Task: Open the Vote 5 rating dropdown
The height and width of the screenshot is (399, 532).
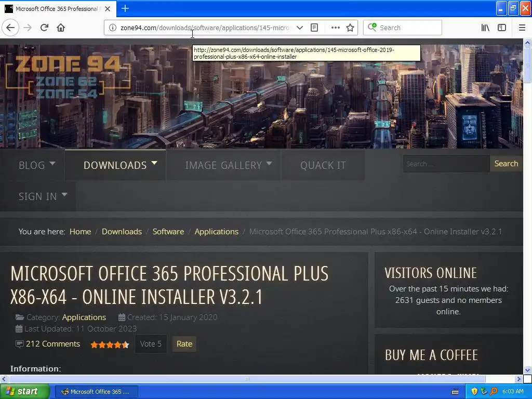Action: [x=151, y=344]
